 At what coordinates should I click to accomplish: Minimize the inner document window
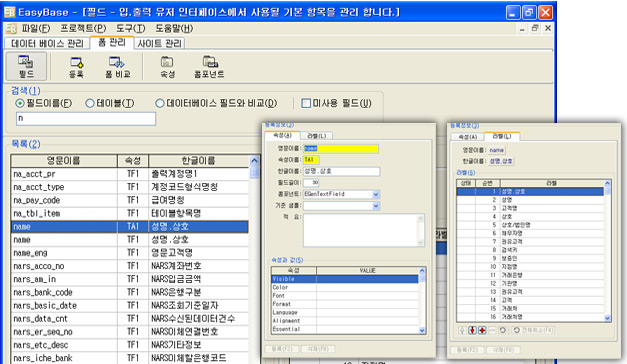522,29
